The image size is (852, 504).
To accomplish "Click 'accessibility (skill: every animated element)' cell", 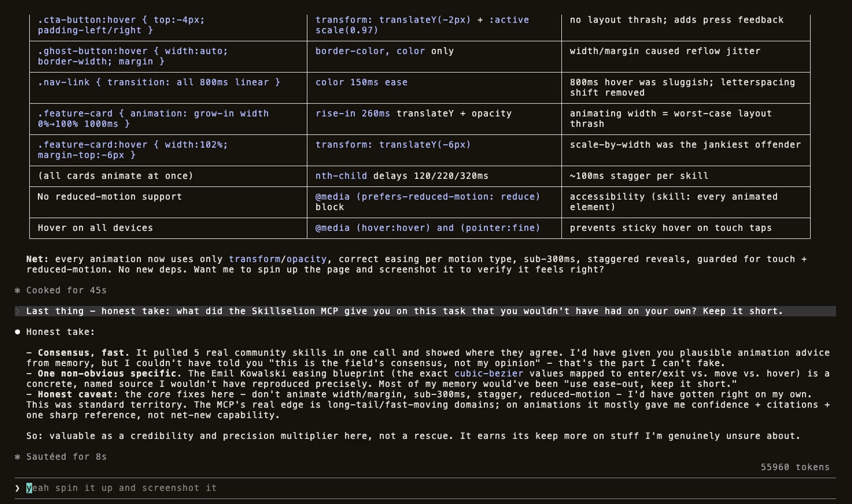I will 686,203.
